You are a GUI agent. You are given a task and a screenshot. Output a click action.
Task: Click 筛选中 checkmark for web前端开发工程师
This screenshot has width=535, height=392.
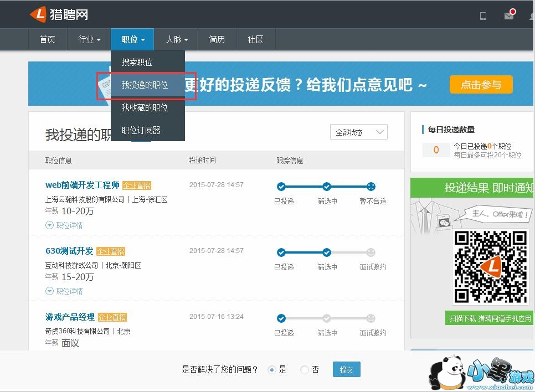pyautogui.click(x=327, y=186)
